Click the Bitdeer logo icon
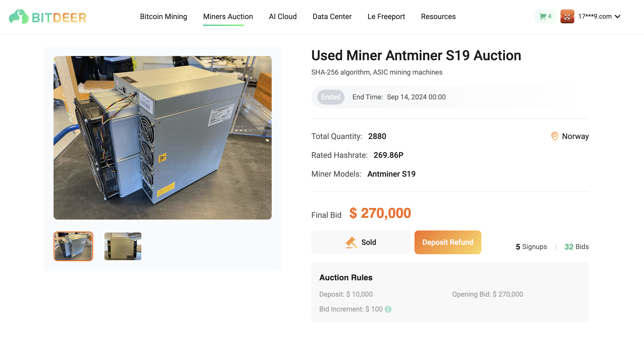The width and height of the screenshot is (644, 340). tap(19, 17)
